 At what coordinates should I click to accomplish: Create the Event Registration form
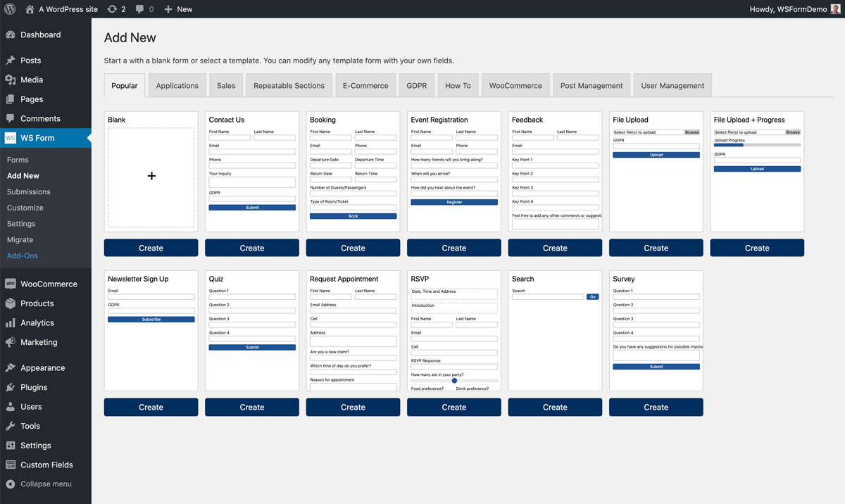(x=454, y=248)
